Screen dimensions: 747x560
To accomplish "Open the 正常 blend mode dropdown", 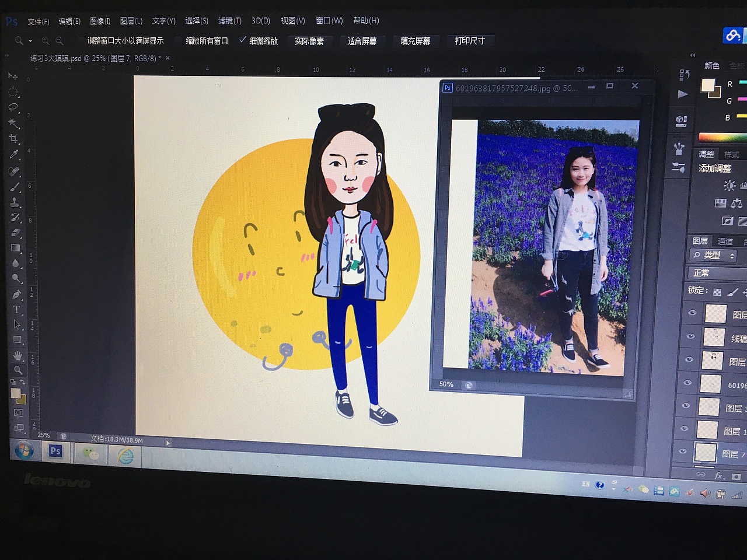I will 718,273.
